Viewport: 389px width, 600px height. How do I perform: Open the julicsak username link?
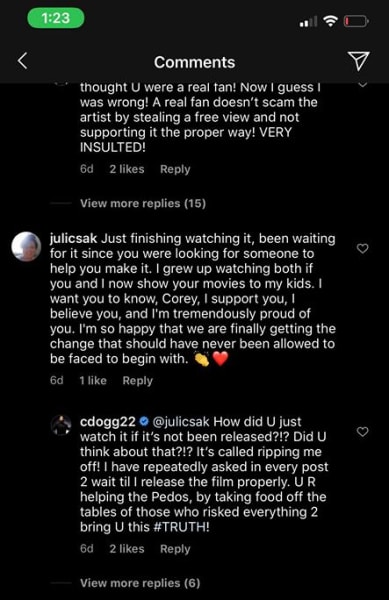pyautogui.click(x=73, y=239)
